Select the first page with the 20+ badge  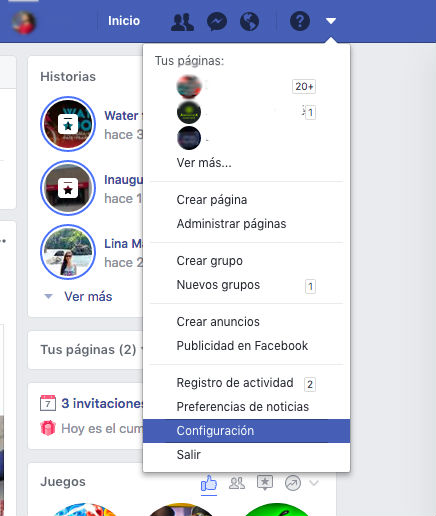point(246,87)
